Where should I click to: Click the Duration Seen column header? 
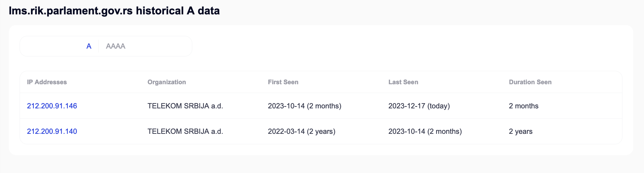tap(530, 82)
